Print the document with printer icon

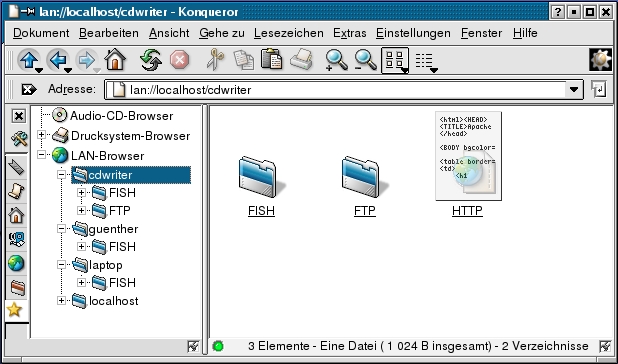click(302, 60)
